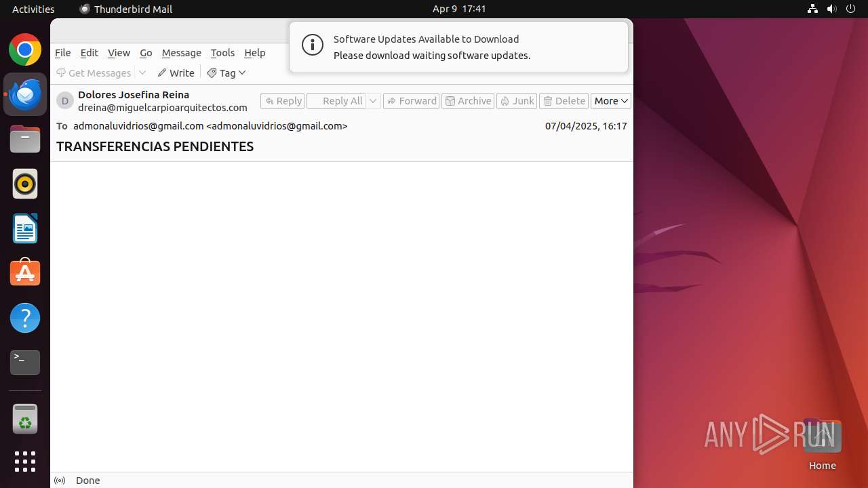
Task: Launch LibreOffice Writer from dock
Action: 25,228
